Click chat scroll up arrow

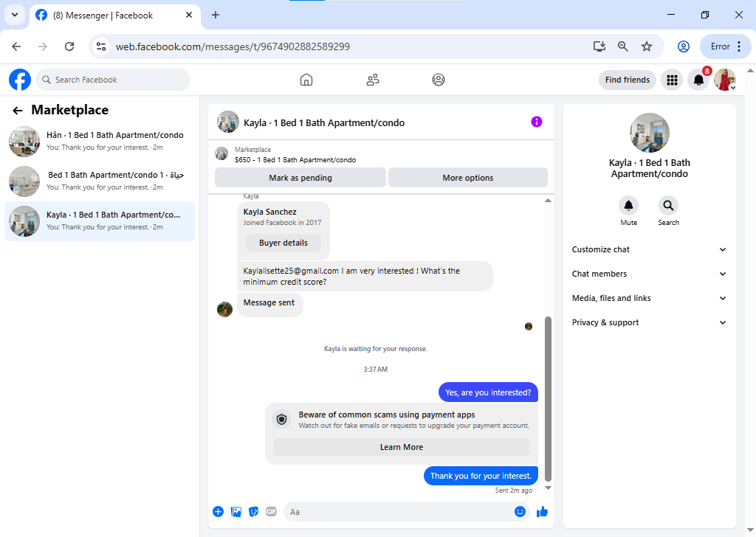point(548,201)
